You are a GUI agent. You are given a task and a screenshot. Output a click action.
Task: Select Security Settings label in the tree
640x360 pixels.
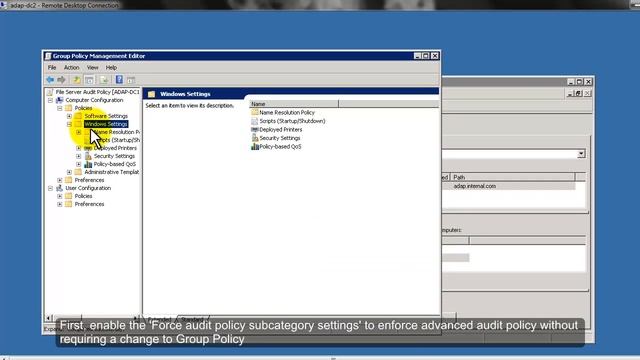[114, 156]
